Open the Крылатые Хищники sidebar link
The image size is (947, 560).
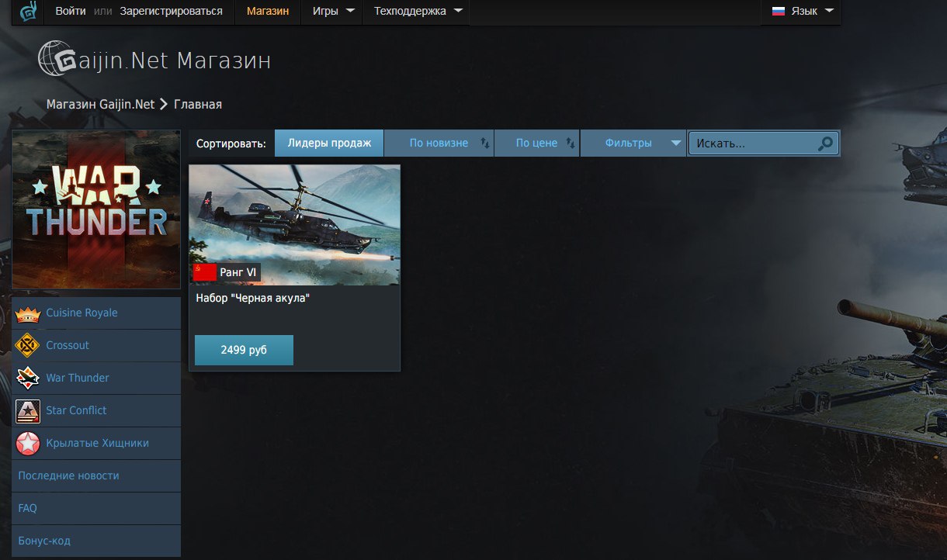pyautogui.click(x=96, y=443)
